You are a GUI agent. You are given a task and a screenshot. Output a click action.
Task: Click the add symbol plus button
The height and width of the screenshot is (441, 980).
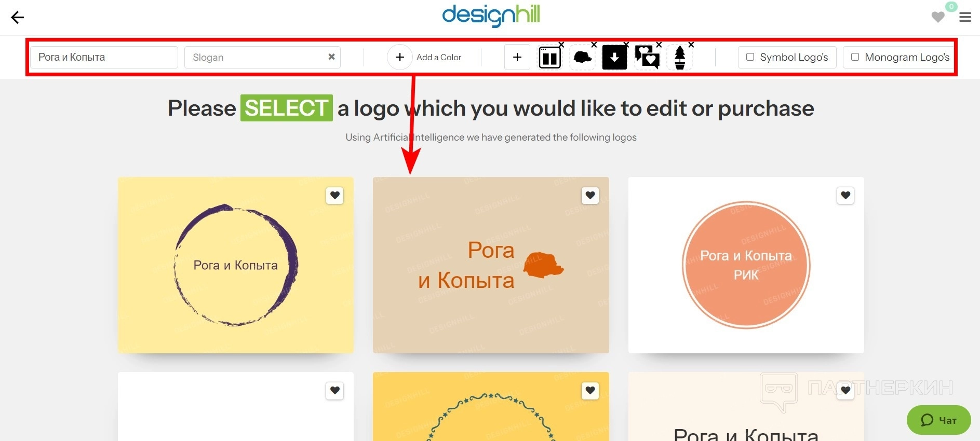click(x=517, y=57)
